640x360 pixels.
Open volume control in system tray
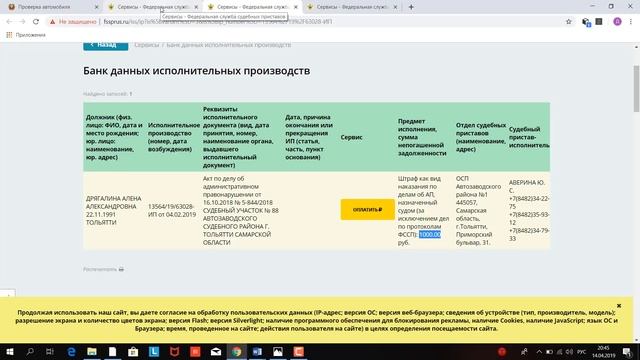(x=569, y=351)
